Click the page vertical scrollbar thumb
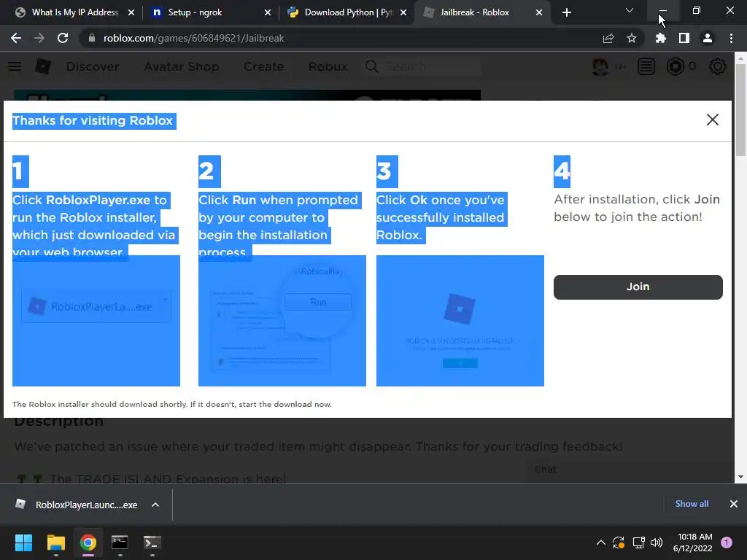Screen dimensions: 747x560 (740, 109)
